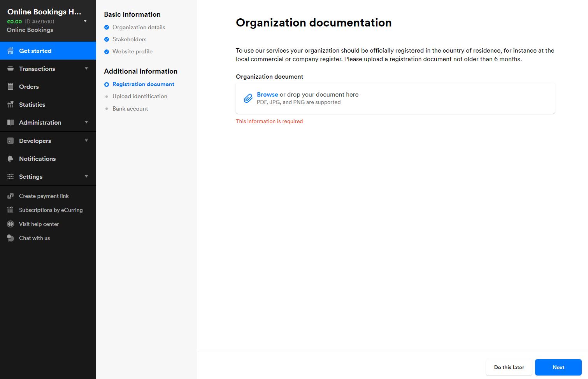Click the Visit help center icon
The width and height of the screenshot is (588, 379).
pyautogui.click(x=11, y=224)
